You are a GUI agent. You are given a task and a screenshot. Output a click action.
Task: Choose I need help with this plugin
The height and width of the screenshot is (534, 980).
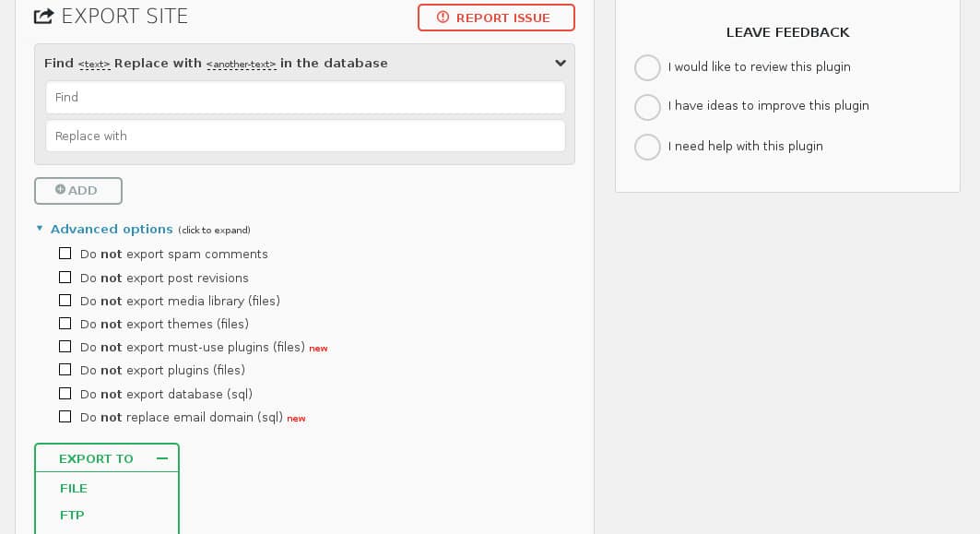point(647,147)
